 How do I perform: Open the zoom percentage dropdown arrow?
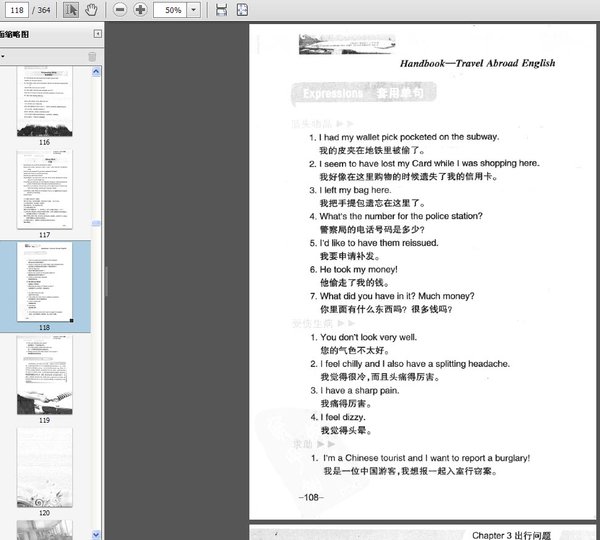tap(194, 10)
